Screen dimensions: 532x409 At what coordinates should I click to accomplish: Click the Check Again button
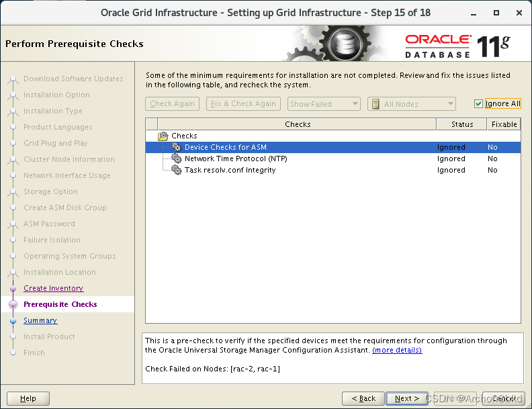173,104
